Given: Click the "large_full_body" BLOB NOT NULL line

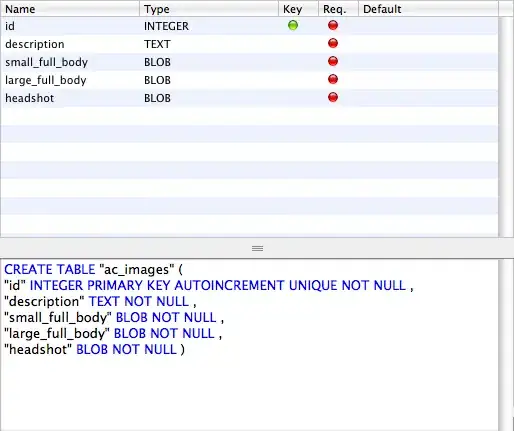Looking at the screenshot, I should coord(113,333).
